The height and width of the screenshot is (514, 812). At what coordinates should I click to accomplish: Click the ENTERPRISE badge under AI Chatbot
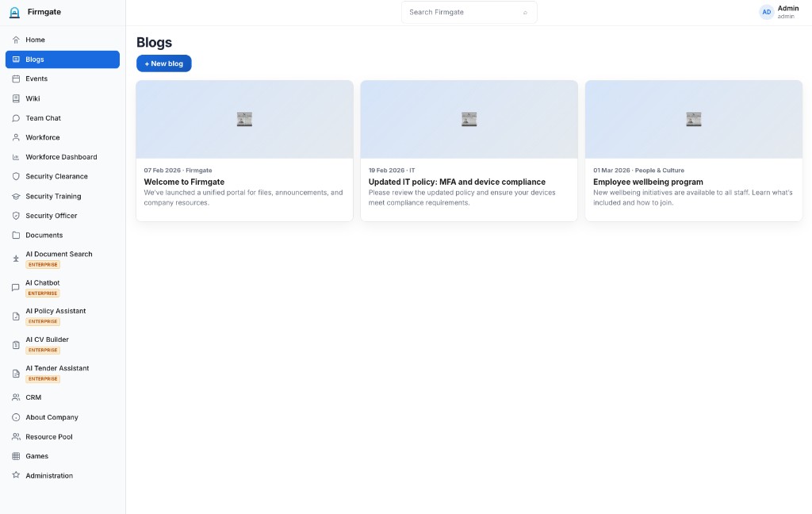click(x=43, y=293)
